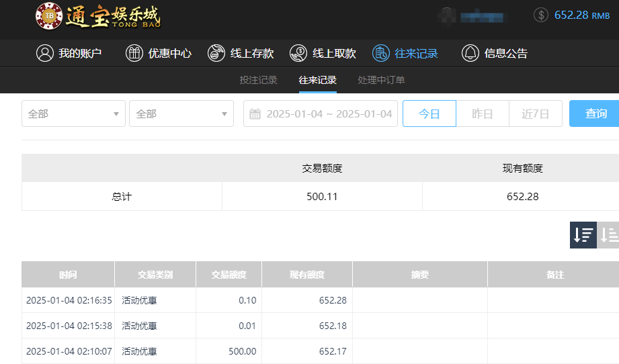Screen dimensions: 619x364
Task: Click the transaction records document icon
Action: pyautogui.click(x=381, y=54)
